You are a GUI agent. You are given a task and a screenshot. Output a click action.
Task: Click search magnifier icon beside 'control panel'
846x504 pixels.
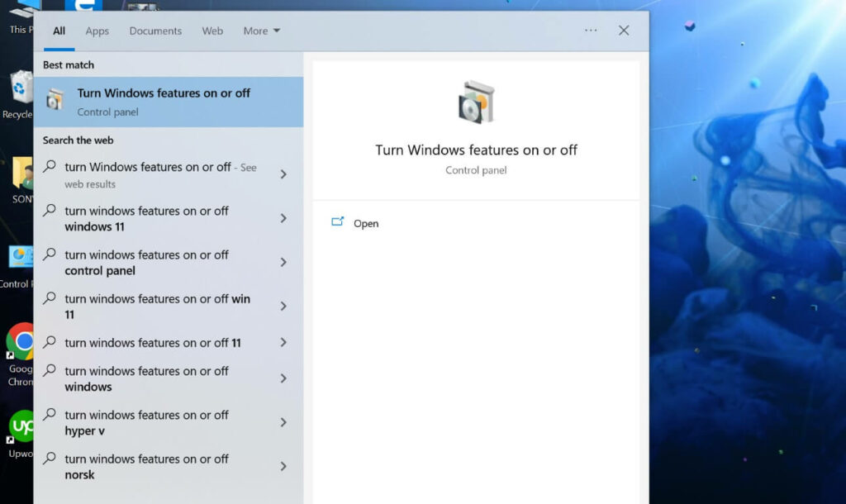click(x=50, y=254)
